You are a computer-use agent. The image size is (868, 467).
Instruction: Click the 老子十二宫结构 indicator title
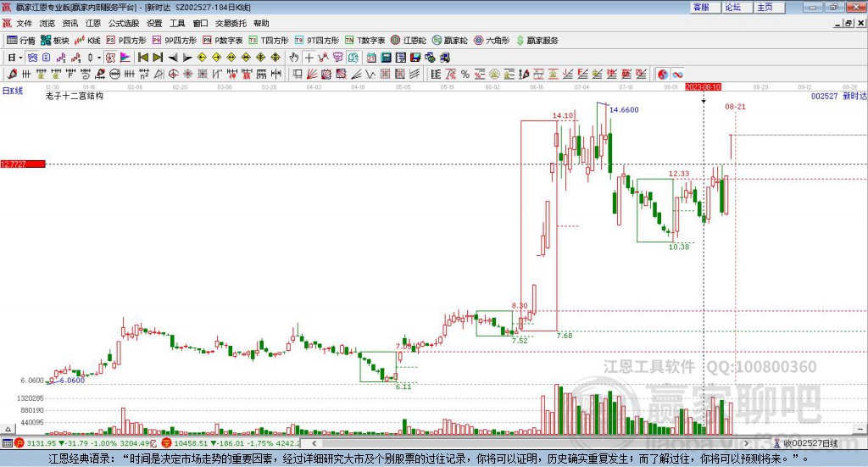pyautogui.click(x=75, y=96)
